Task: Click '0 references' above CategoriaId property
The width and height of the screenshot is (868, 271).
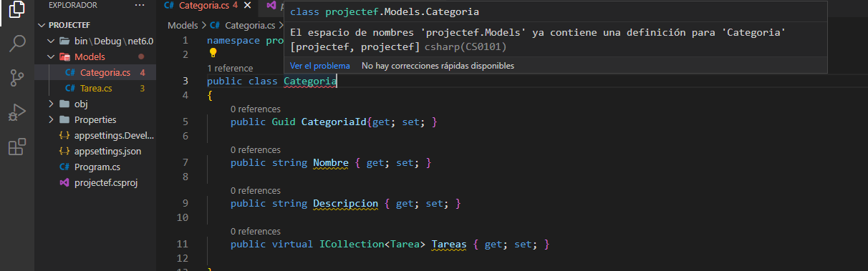Action: coord(256,109)
